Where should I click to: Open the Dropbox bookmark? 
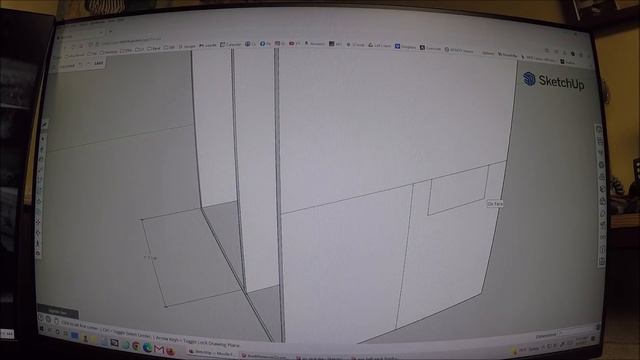(x=405, y=47)
